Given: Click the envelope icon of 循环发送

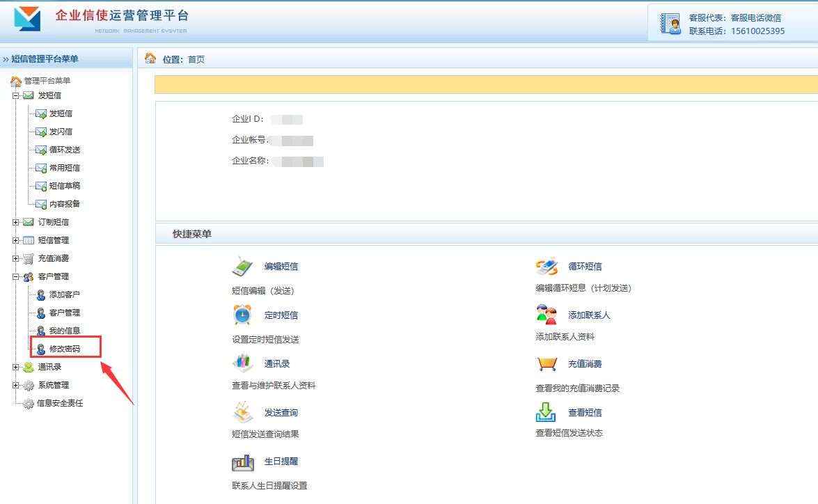Looking at the screenshot, I should [x=41, y=150].
